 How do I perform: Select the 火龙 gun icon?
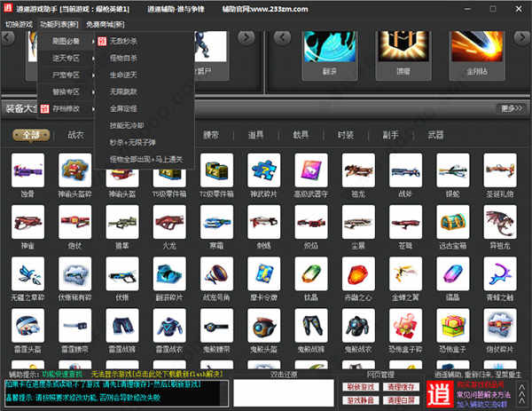169,222
